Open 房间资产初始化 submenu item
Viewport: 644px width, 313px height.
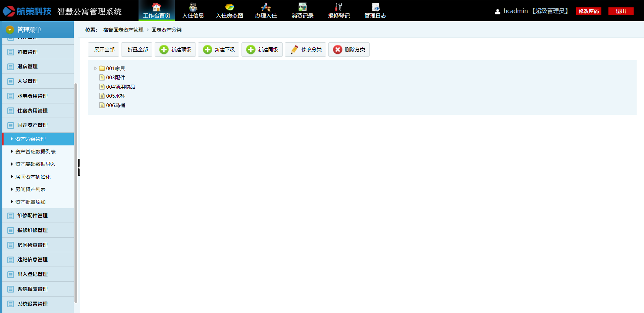33,177
